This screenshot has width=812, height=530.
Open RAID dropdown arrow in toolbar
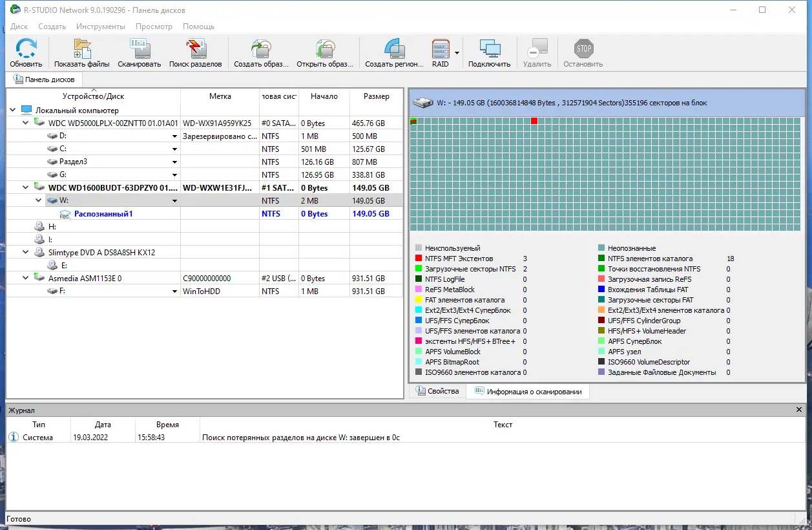click(x=457, y=53)
